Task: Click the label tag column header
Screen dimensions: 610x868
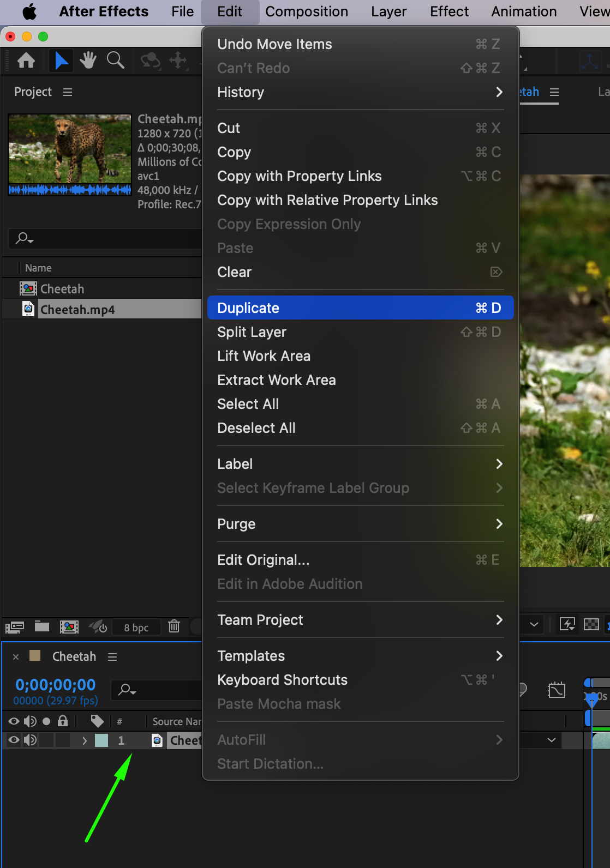Action: coord(97,721)
